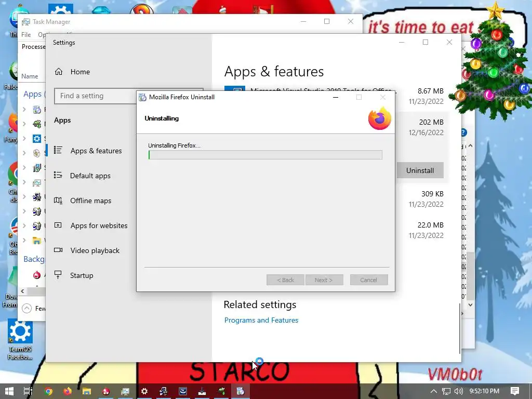
Task: Sort by Name column in Task Manager
Action: [x=30, y=76]
